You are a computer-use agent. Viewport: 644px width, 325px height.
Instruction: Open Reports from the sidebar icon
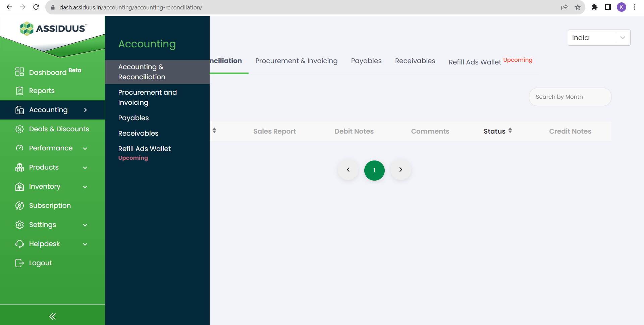point(19,90)
